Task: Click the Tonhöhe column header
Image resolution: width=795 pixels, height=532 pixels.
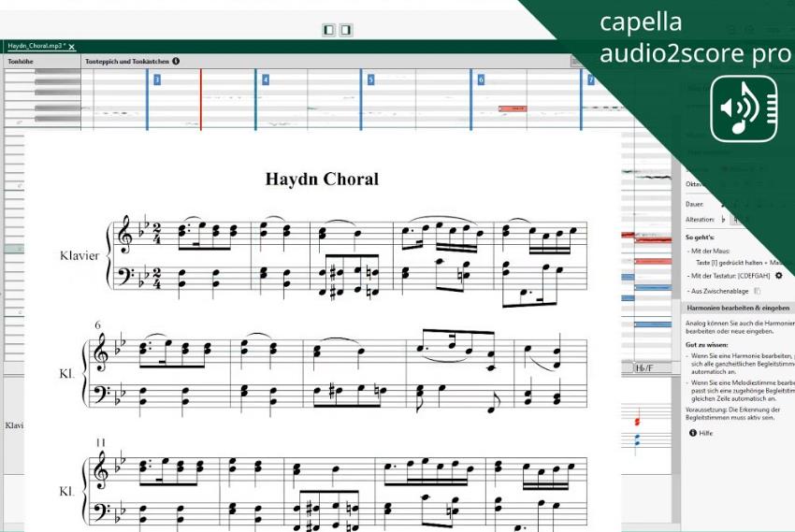Action: point(21,62)
